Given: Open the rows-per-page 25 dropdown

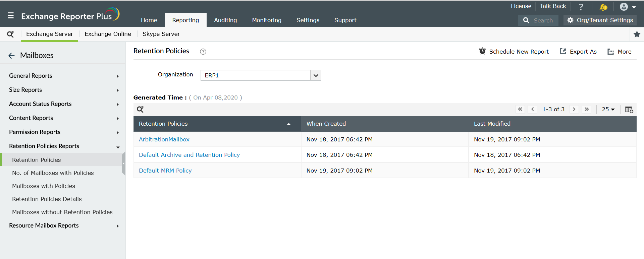Looking at the screenshot, I should pos(608,109).
